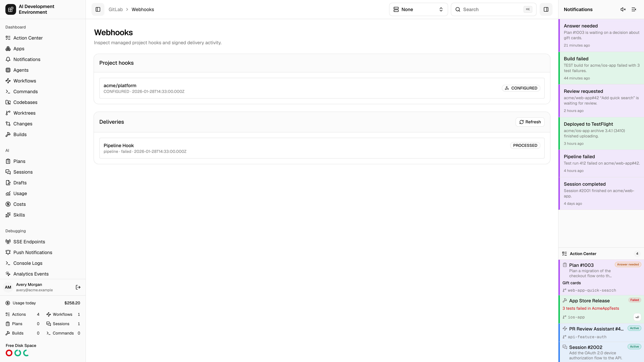
Task: Click the Sessions chat icon in sidebar
Action: click(8, 172)
